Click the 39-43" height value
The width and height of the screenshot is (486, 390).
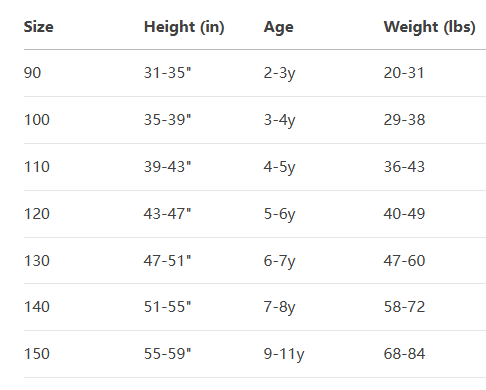168,167
